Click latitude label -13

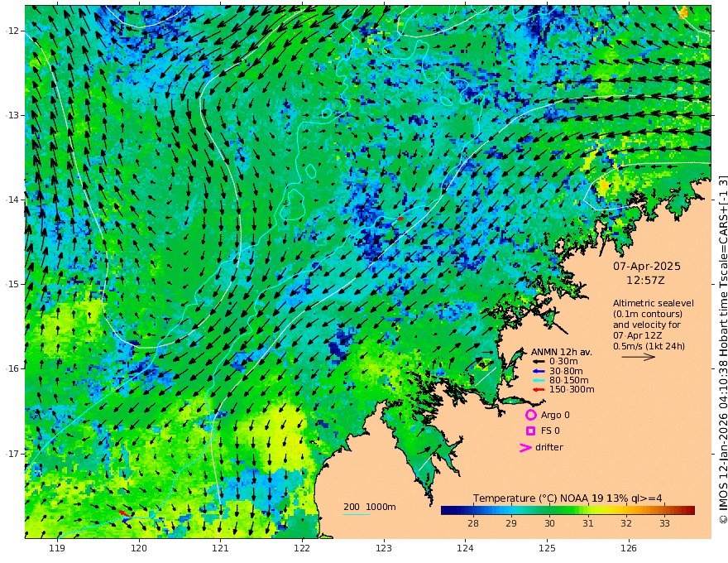coord(12,115)
